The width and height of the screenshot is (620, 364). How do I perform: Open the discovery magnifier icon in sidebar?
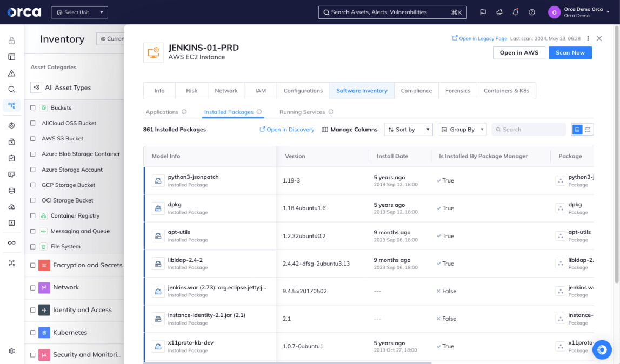[x=11, y=89]
